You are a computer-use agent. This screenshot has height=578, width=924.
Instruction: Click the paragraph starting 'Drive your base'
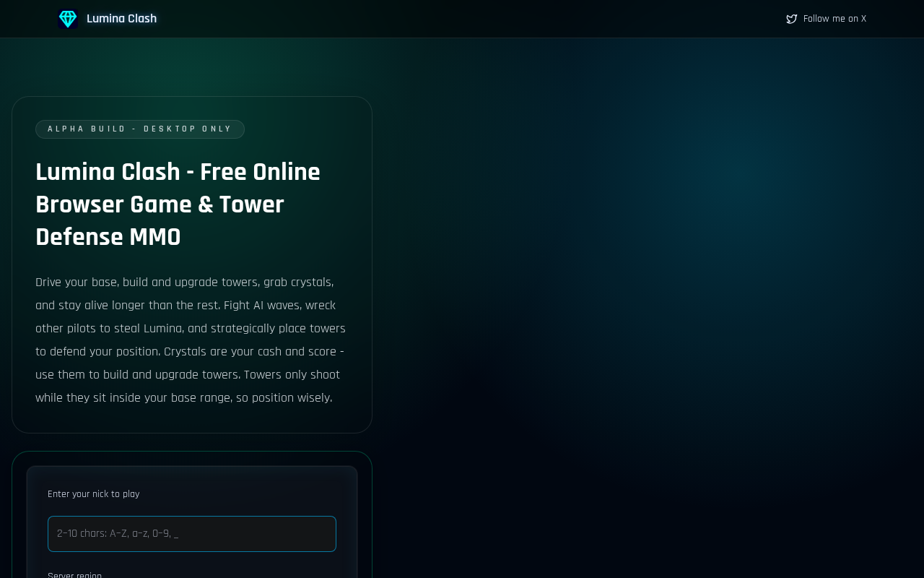192,340
